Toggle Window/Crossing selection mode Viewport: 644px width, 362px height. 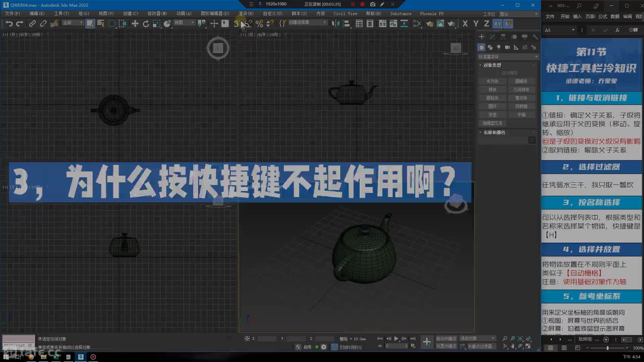click(122, 23)
